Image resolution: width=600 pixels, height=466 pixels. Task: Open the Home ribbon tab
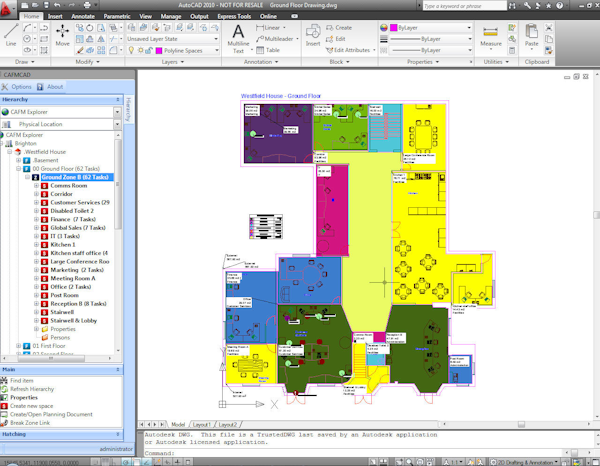point(31,16)
